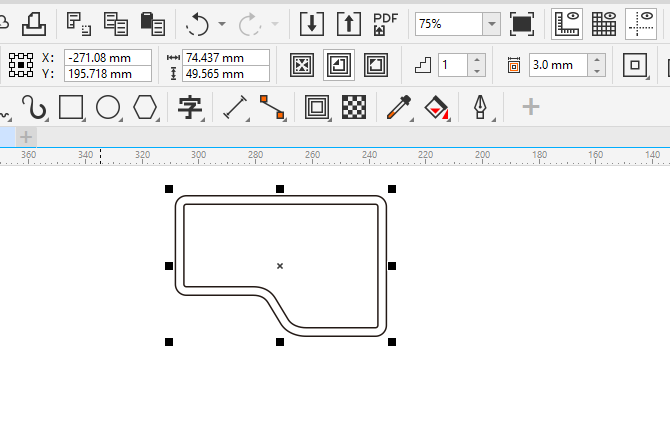Toggle grid visibility

coord(604,24)
